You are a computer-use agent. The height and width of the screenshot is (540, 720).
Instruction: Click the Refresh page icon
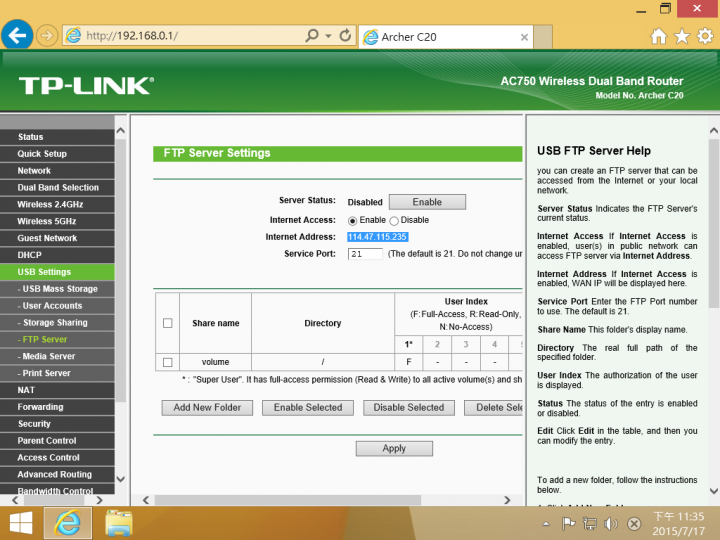pyautogui.click(x=345, y=35)
